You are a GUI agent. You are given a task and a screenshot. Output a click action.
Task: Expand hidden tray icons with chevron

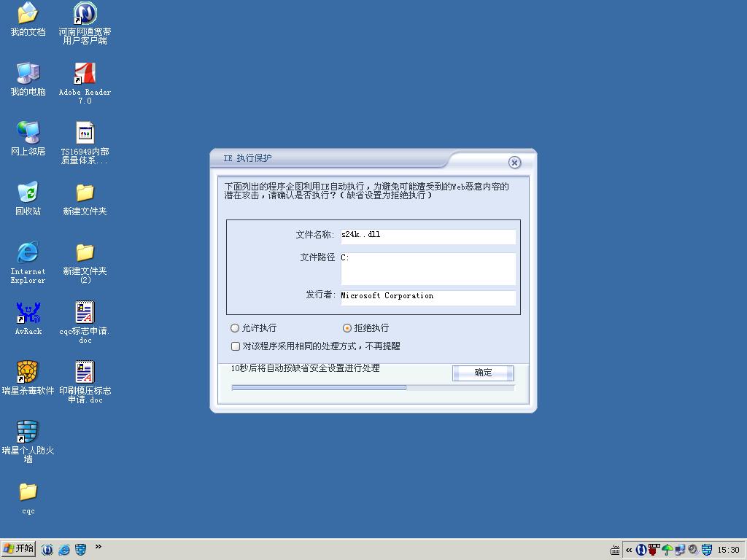pyautogui.click(x=629, y=550)
